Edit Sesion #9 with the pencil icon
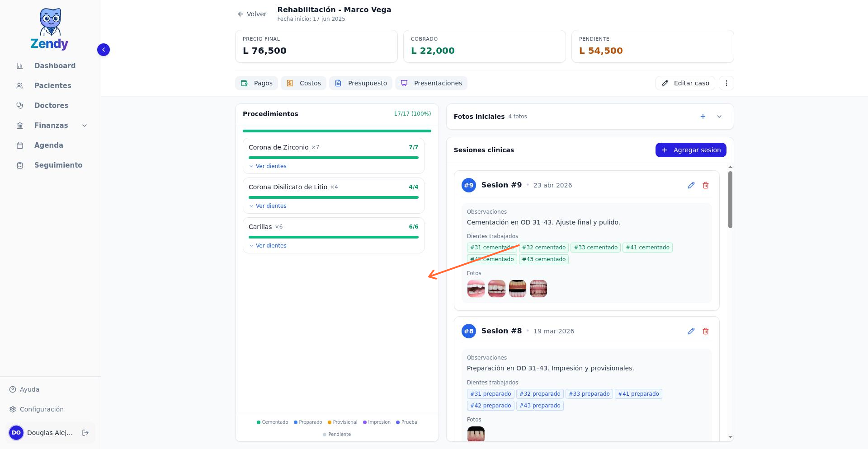 pos(691,185)
